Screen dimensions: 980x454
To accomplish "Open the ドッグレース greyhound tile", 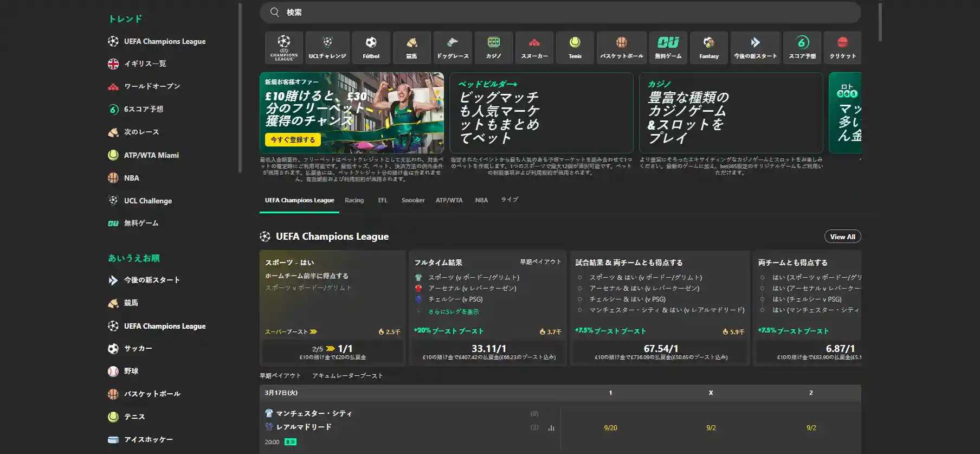I will pyautogui.click(x=453, y=48).
